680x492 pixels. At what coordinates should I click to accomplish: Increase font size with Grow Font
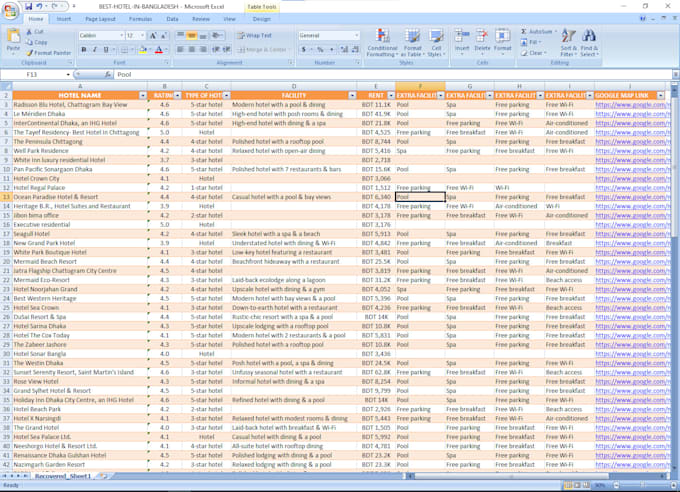pyautogui.click(x=153, y=36)
